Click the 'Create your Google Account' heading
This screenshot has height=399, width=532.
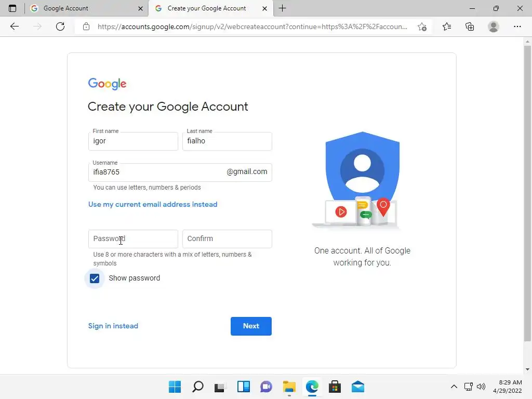tap(168, 107)
